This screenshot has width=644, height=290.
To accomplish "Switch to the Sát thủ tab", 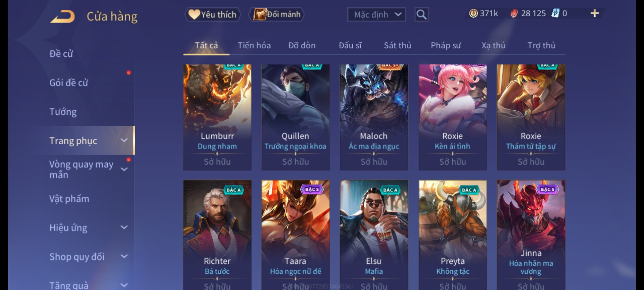I will click(x=397, y=45).
